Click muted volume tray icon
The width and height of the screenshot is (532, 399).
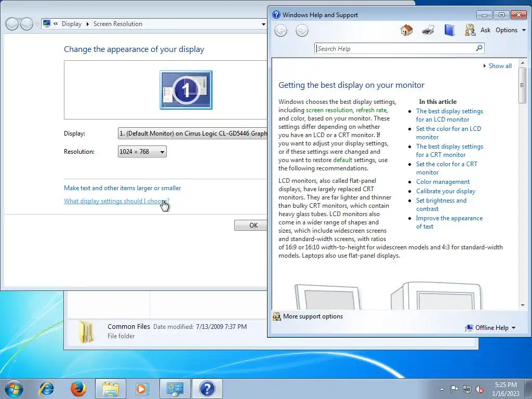pos(480,389)
